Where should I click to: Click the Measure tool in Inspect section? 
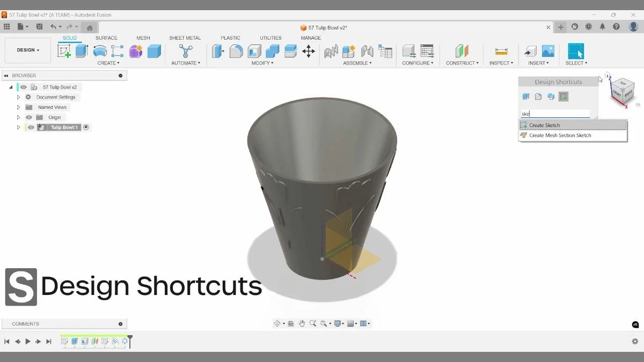500,51
